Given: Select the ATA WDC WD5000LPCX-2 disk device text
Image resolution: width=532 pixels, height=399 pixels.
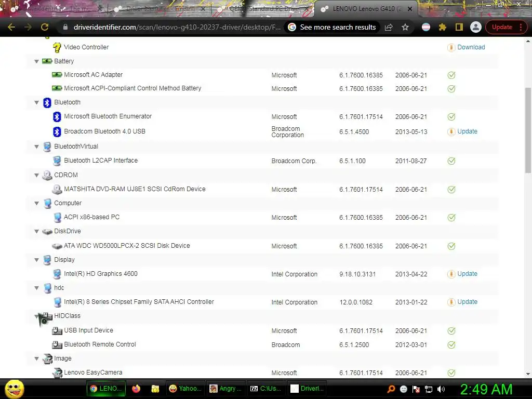Looking at the screenshot, I should (127, 246).
